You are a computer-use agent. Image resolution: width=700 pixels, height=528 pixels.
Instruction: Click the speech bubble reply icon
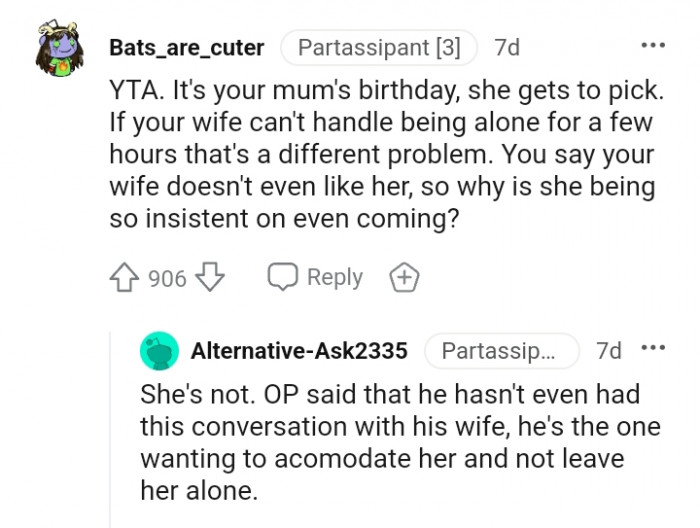283,278
